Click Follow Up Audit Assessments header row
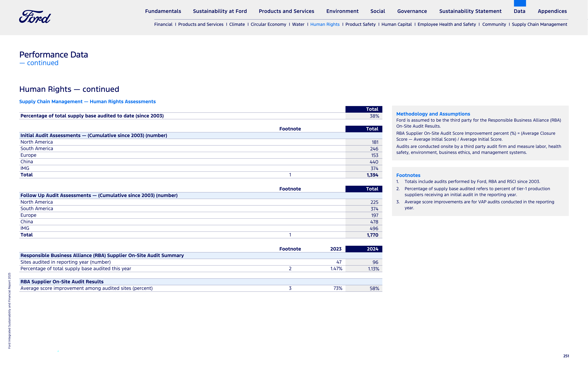The width and height of the screenshot is (588, 368). click(201, 195)
